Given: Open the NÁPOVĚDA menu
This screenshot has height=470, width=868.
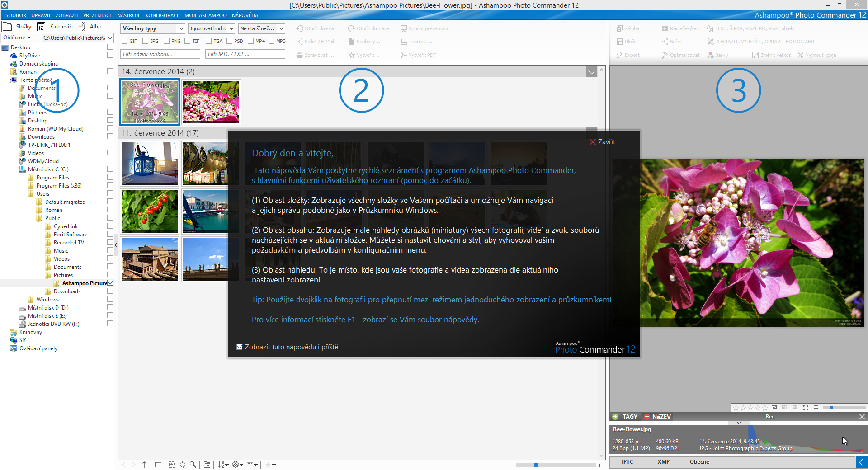Looking at the screenshot, I should [245, 15].
